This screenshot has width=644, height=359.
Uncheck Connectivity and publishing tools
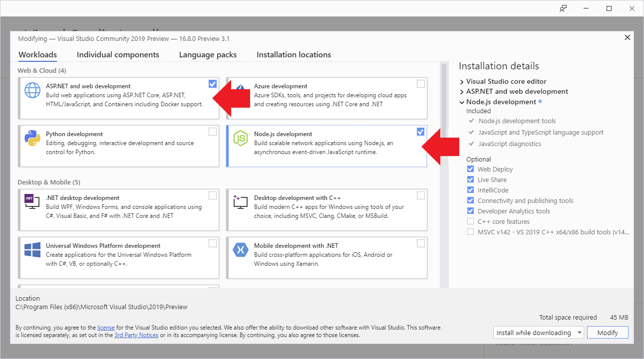click(x=470, y=201)
